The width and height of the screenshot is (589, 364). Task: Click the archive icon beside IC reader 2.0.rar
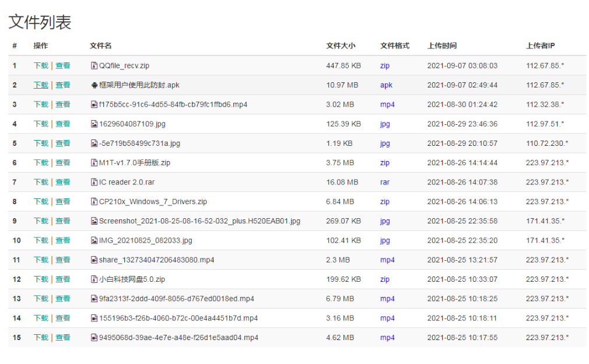[x=94, y=182]
